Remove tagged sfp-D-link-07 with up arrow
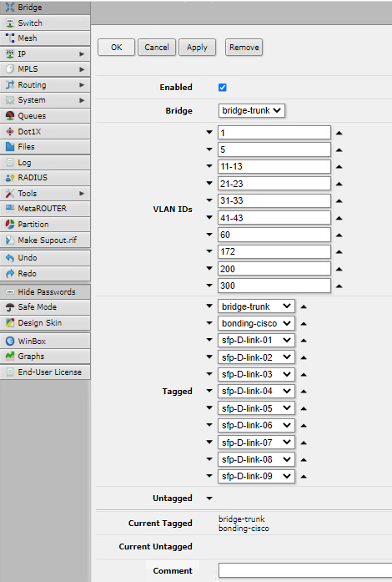This screenshot has width=392, height=582. coord(304,443)
